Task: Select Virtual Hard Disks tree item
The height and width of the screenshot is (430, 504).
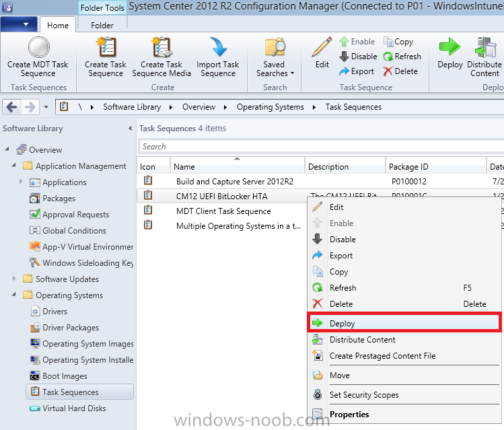Action: [67, 408]
